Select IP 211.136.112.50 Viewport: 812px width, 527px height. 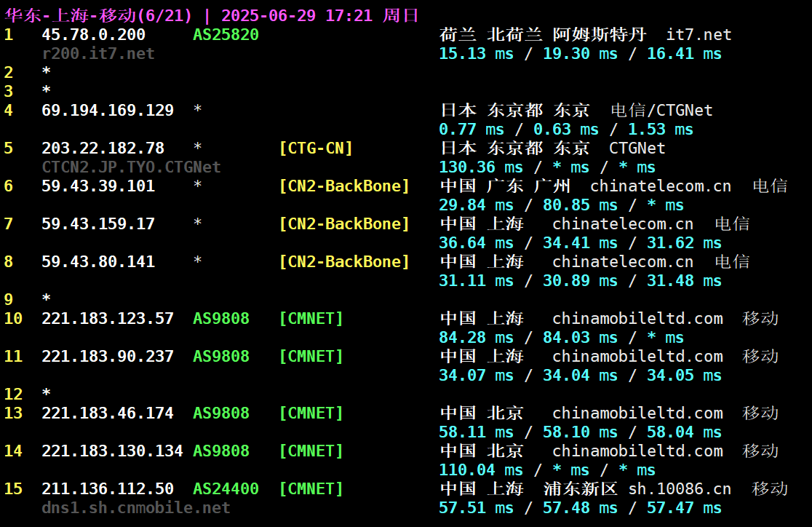coord(108,488)
